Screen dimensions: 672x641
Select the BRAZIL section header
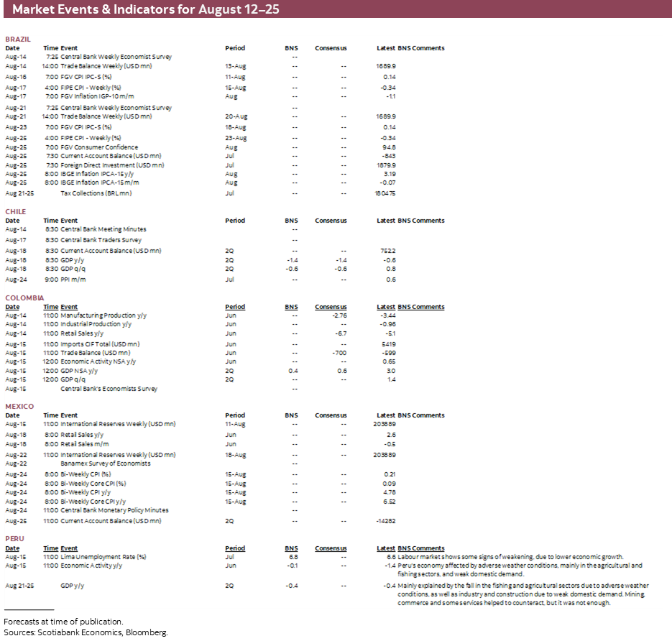click(x=17, y=40)
